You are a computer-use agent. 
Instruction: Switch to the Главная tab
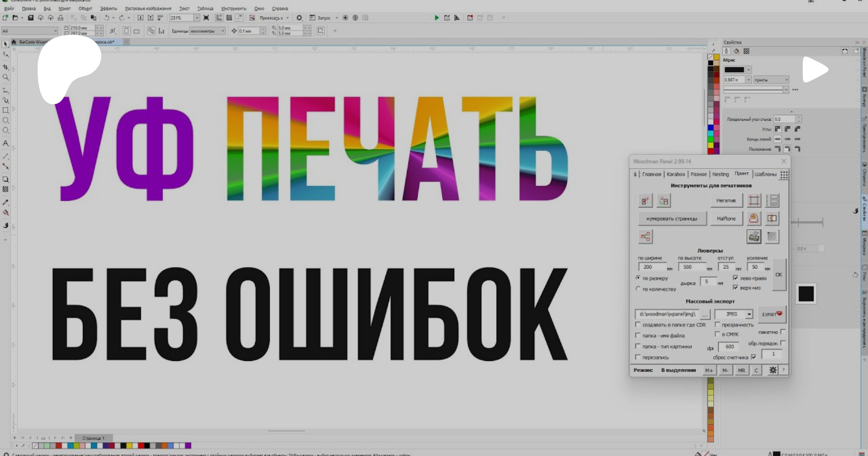coord(651,174)
